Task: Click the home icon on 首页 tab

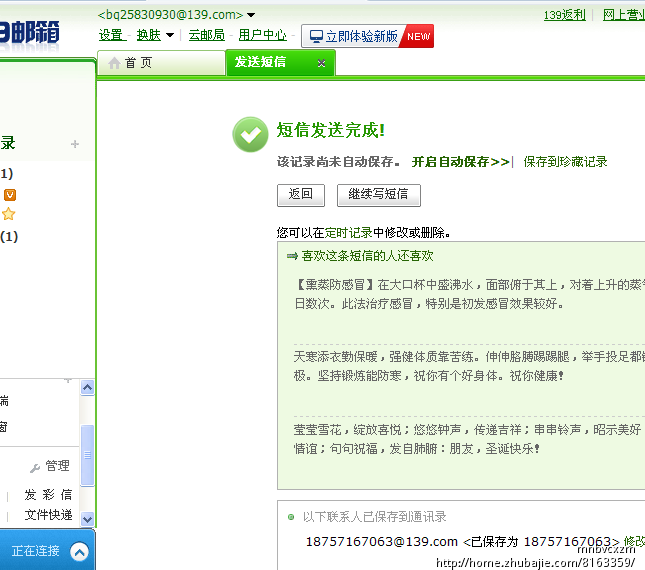Action: tap(114, 63)
